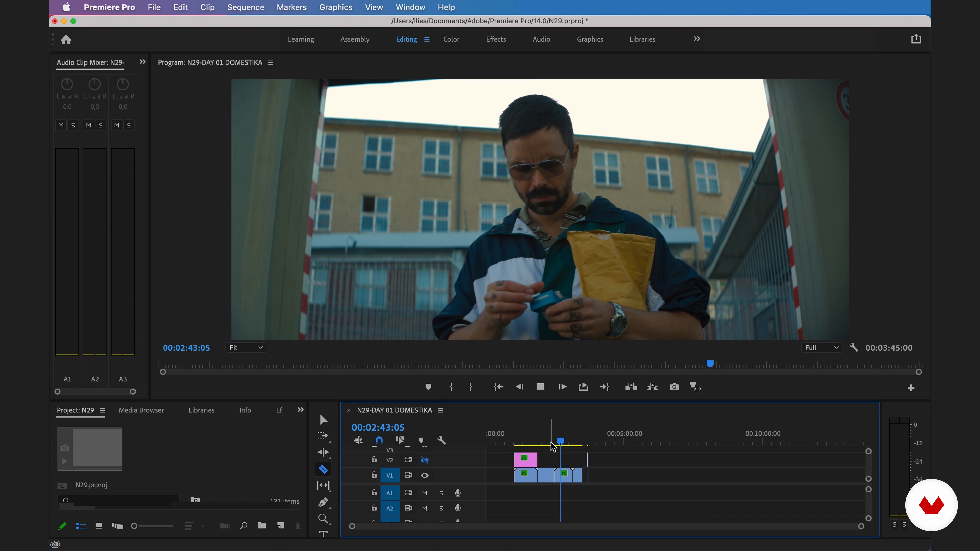Click the Lift button

631,387
